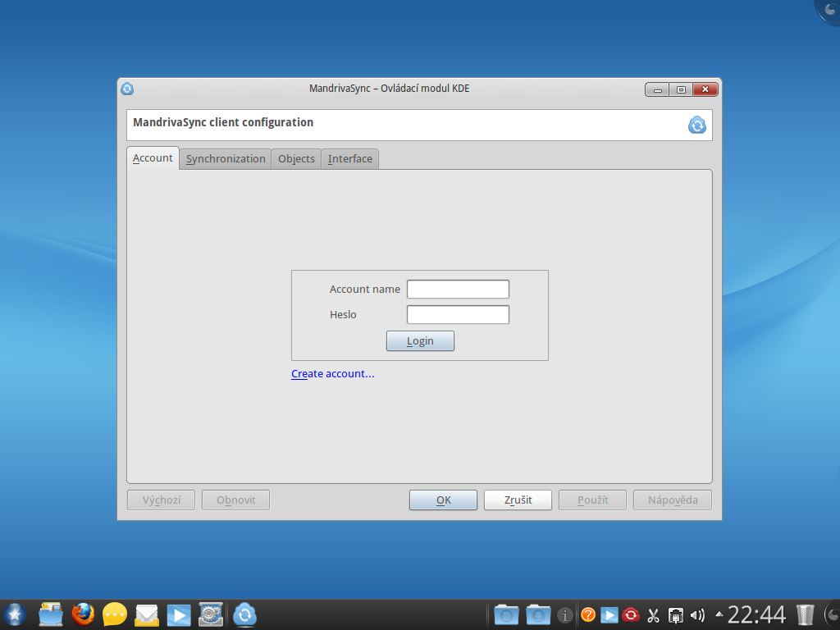Launch Firefox from the taskbar
Screen dimensions: 840x630
(83, 614)
